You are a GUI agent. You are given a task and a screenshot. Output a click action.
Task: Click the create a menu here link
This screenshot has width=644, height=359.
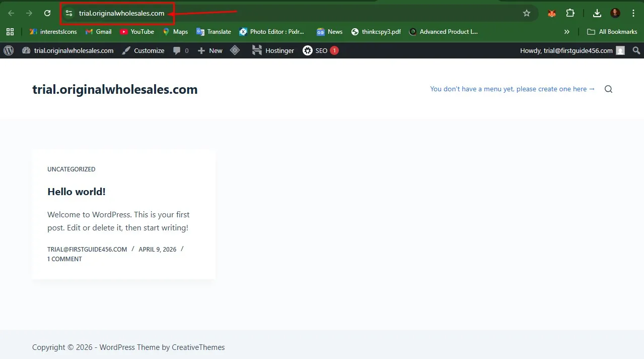coord(512,89)
